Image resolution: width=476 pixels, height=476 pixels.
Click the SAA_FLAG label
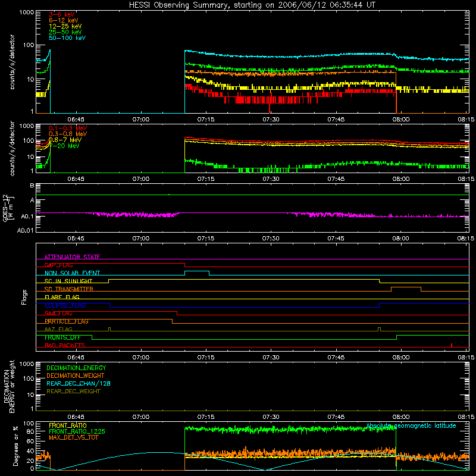[58, 314]
